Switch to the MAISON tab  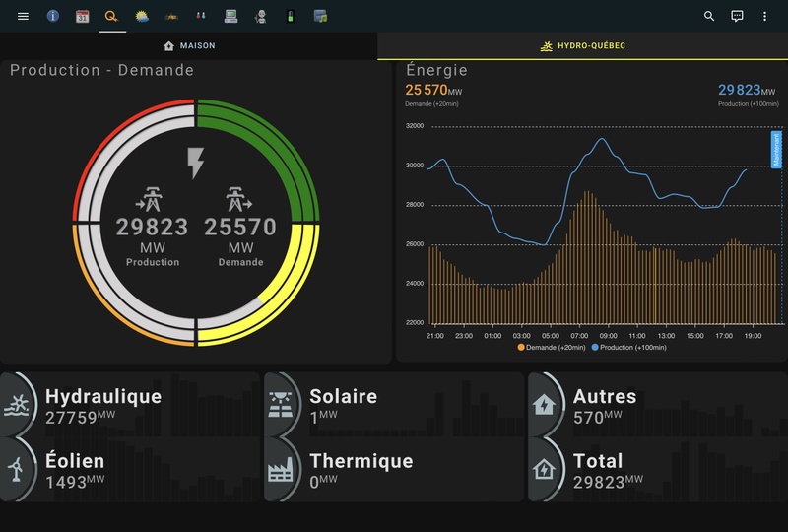pyautogui.click(x=189, y=45)
